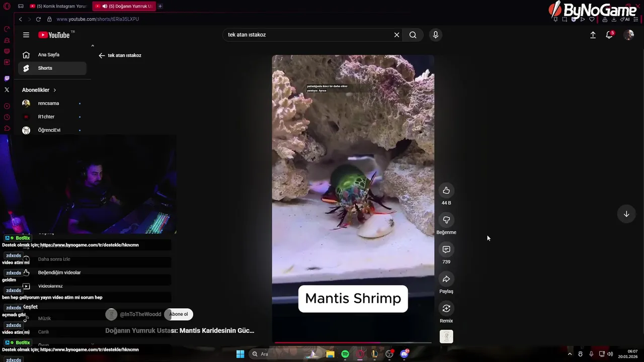This screenshot has height=362, width=644.
Task: Open Ana Sayfa in YouTube sidebar
Action: [52, 55]
